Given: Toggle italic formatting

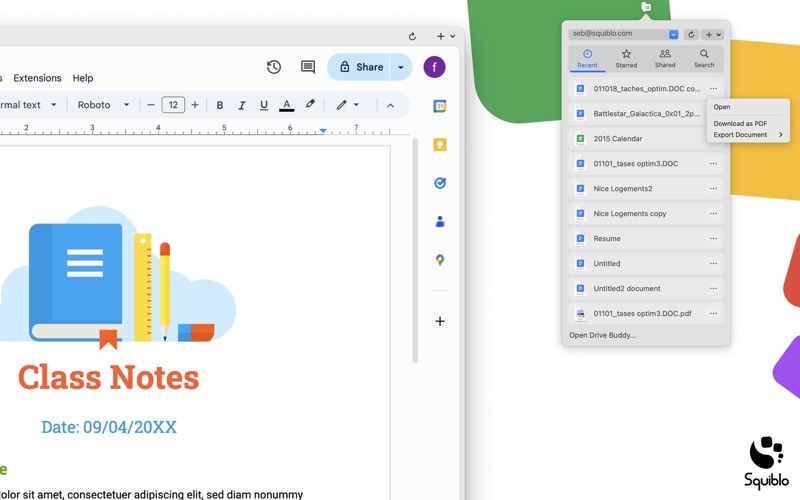Looking at the screenshot, I should [x=242, y=105].
